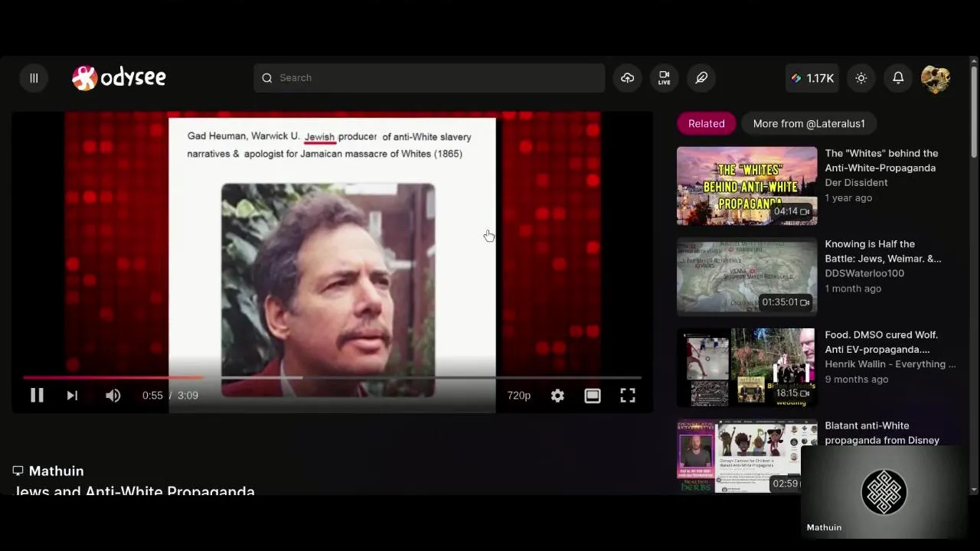Skip to next video
The image size is (980, 551).
[x=72, y=396]
